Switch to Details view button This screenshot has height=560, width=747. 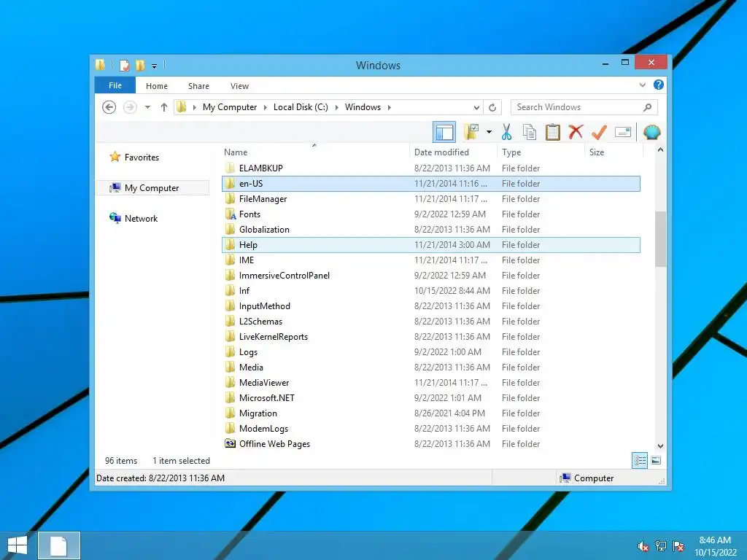[x=640, y=461]
